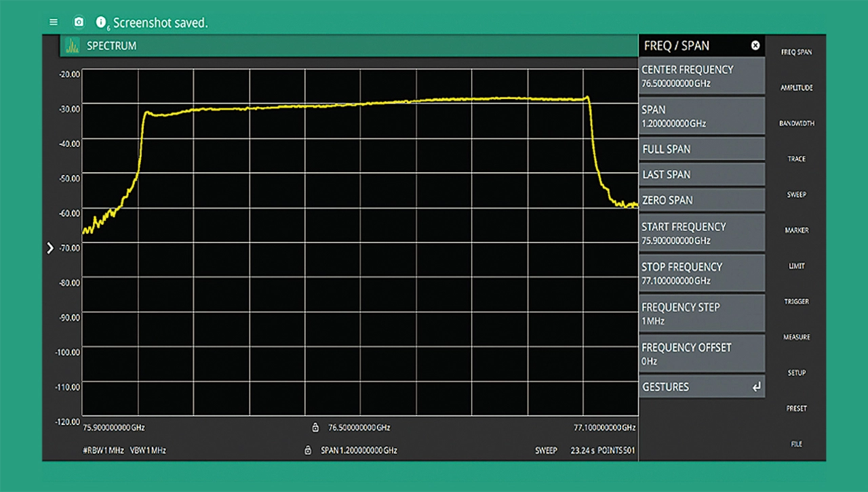Image resolution: width=868 pixels, height=492 pixels.
Task: Open the AMPLITUDE menu
Action: [x=796, y=88]
